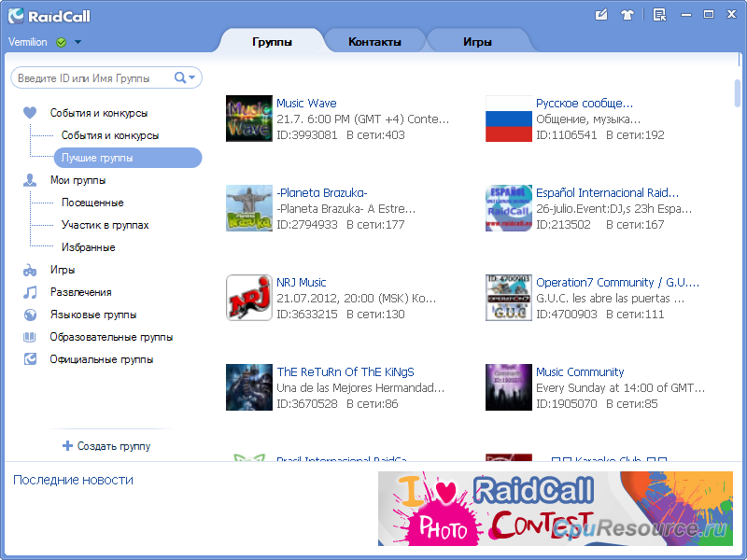Click ID:1106541 under Русское сообще...

click(x=567, y=134)
